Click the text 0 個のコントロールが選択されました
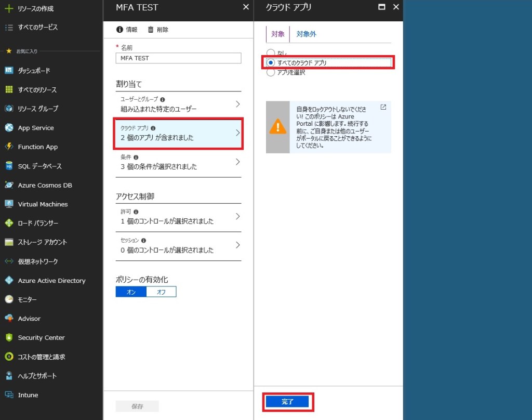The image size is (532, 420). pyautogui.click(x=167, y=250)
